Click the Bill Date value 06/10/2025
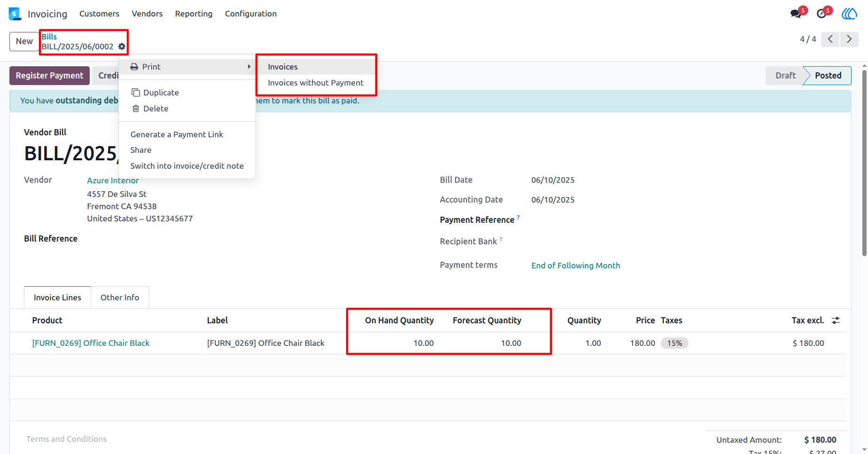Image resolution: width=868 pixels, height=454 pixels. (553, 180)
